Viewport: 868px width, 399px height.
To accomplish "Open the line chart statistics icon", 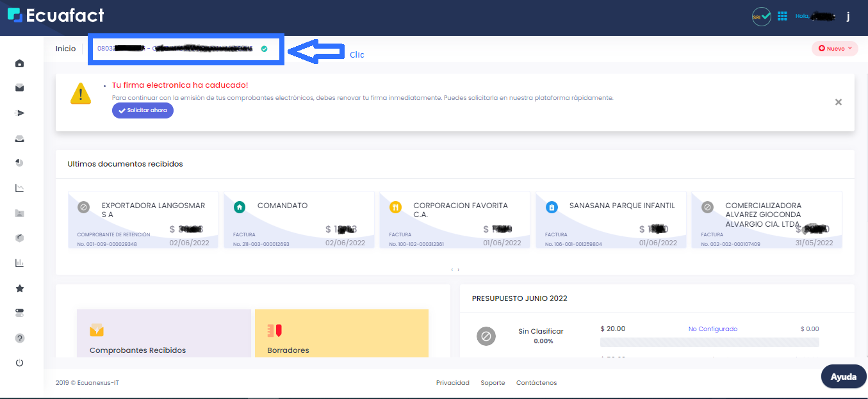I will [x=19, y=188].
